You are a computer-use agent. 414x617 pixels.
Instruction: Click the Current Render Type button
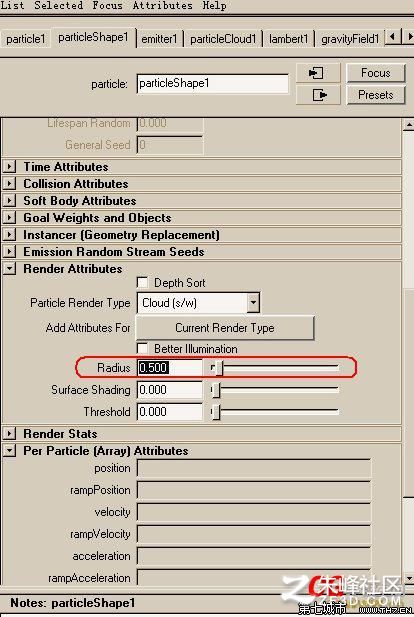pyautogui.click(x=225, y=328)
